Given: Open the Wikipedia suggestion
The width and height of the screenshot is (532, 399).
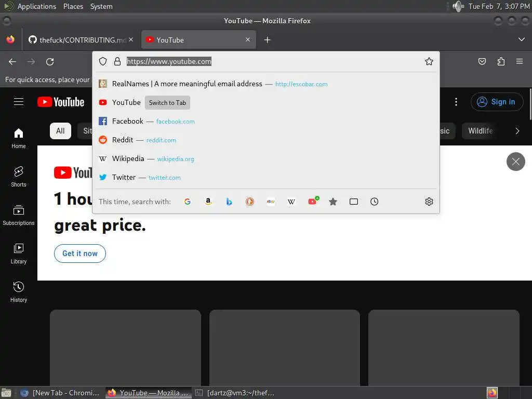Looking at the screenshot, I should pos(266,158).
